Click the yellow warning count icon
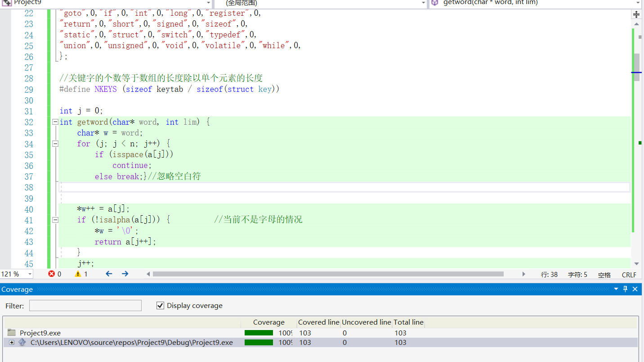Screen dimensions: 644x362 point(78,274)
